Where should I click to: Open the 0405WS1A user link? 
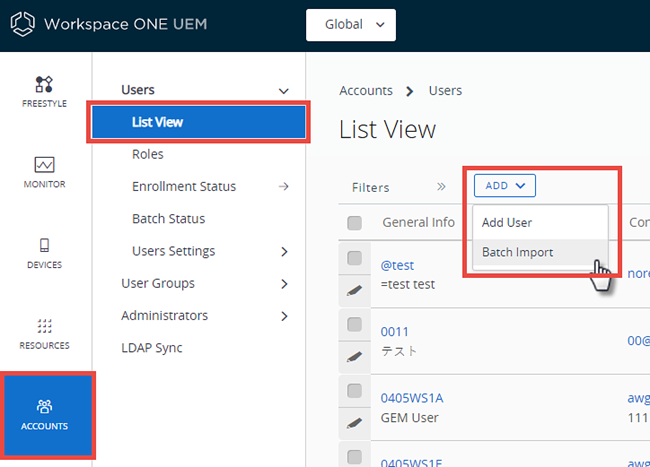412,398
